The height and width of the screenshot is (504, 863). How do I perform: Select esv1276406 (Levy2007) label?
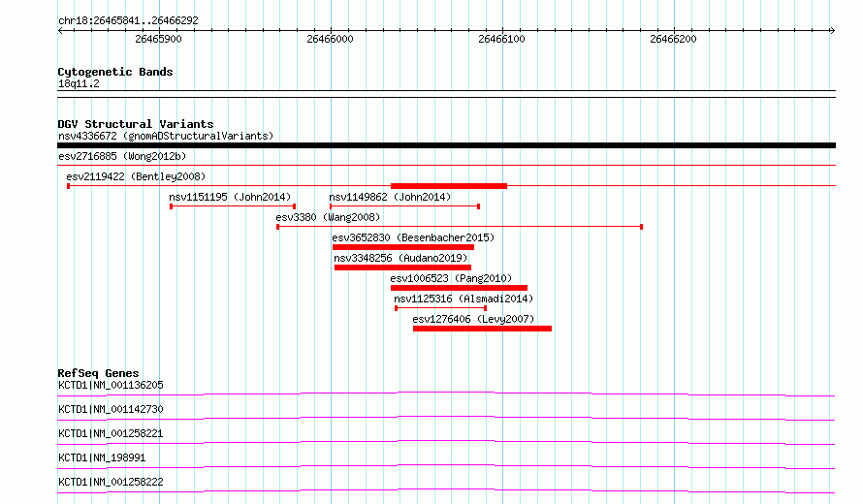click(473, 319)
